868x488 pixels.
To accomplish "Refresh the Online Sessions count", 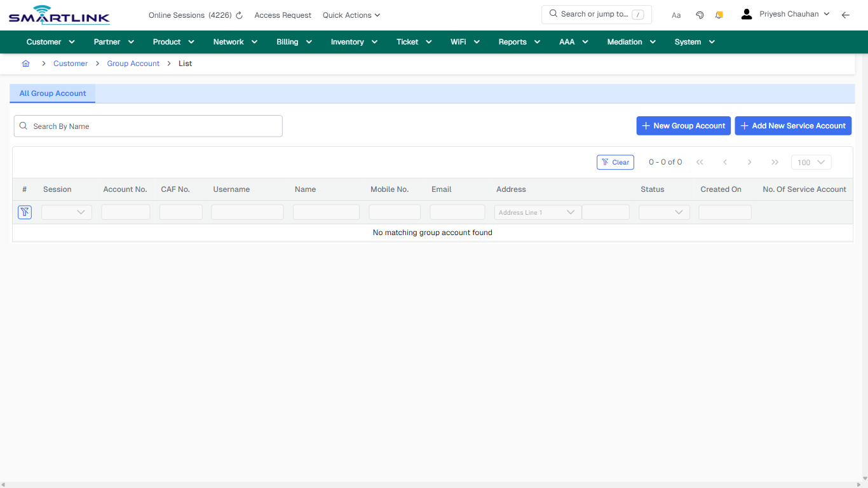I will [x=238, y=15].
